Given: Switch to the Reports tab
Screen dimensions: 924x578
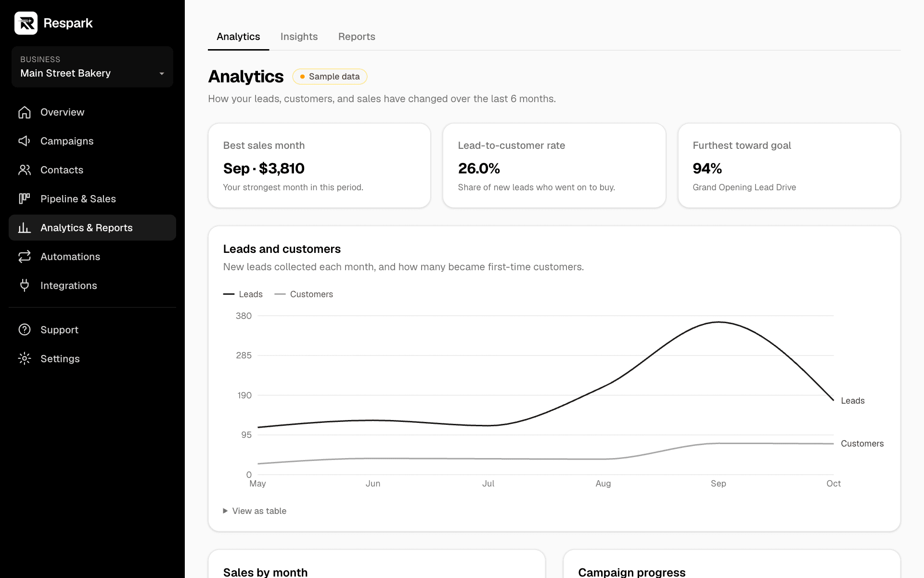Looking at the screenshot, I should tap(357, 37).
